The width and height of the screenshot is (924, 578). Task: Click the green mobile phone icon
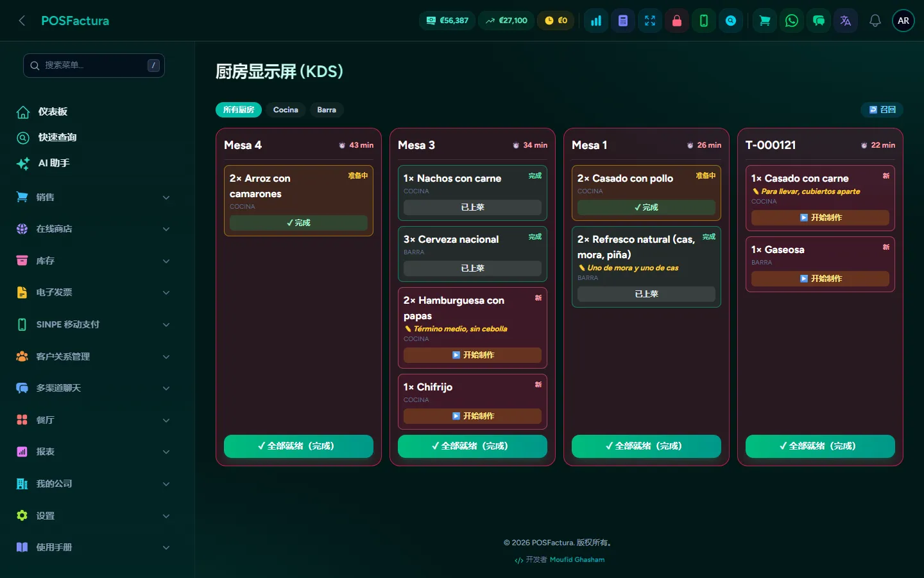(704, 21)
